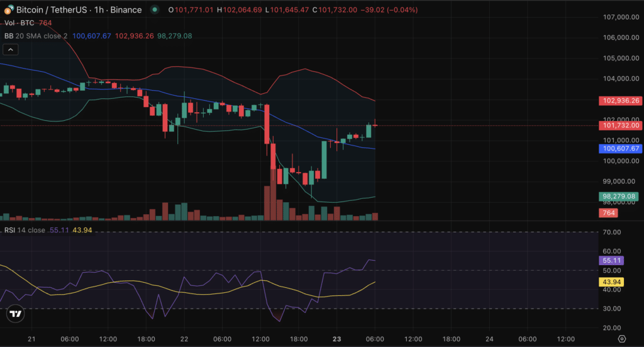Click the date 22 on time axis
Screen dimensions: 644x347
[x=184, y=339]
